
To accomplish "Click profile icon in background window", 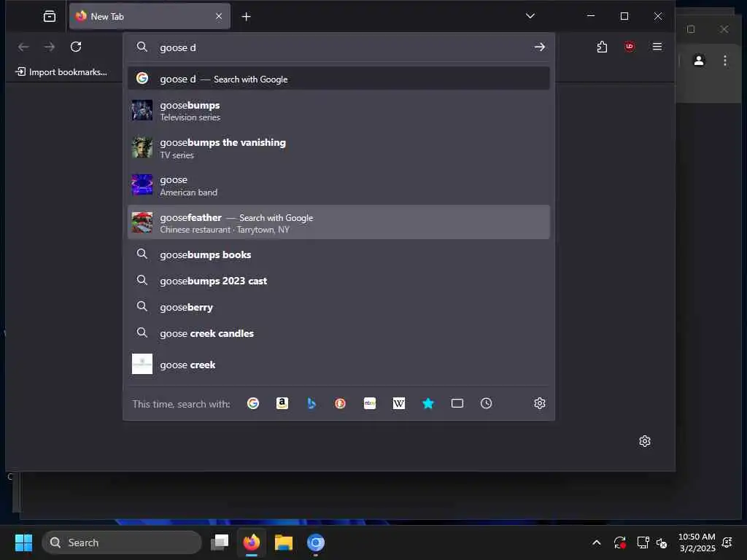I will coord(699,61).
